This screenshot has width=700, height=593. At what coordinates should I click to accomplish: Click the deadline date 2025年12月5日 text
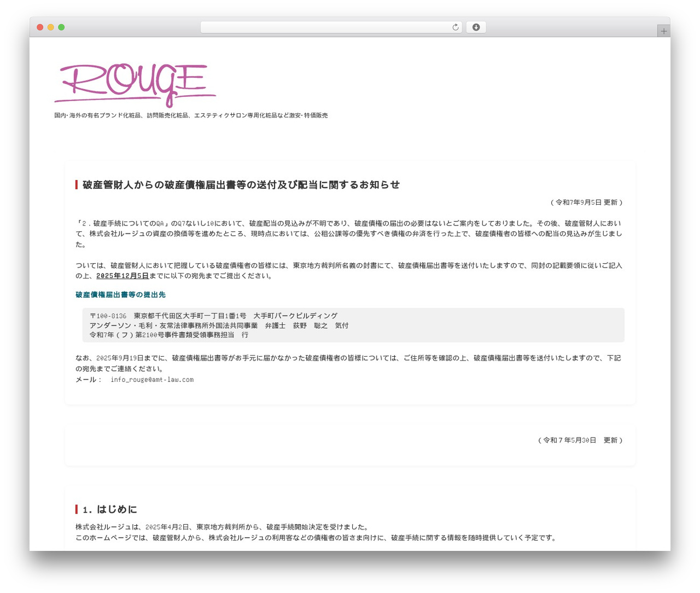(122, 276)
